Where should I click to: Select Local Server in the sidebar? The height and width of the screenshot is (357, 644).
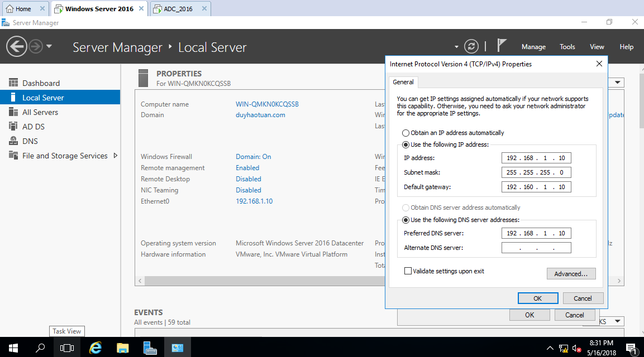point(60,98)
